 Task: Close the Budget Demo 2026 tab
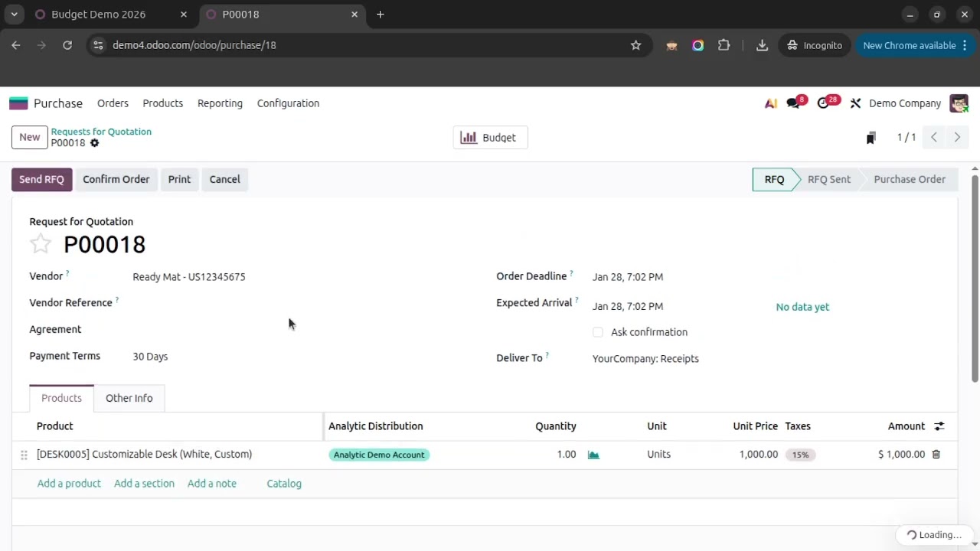click(x=183, y=15)
